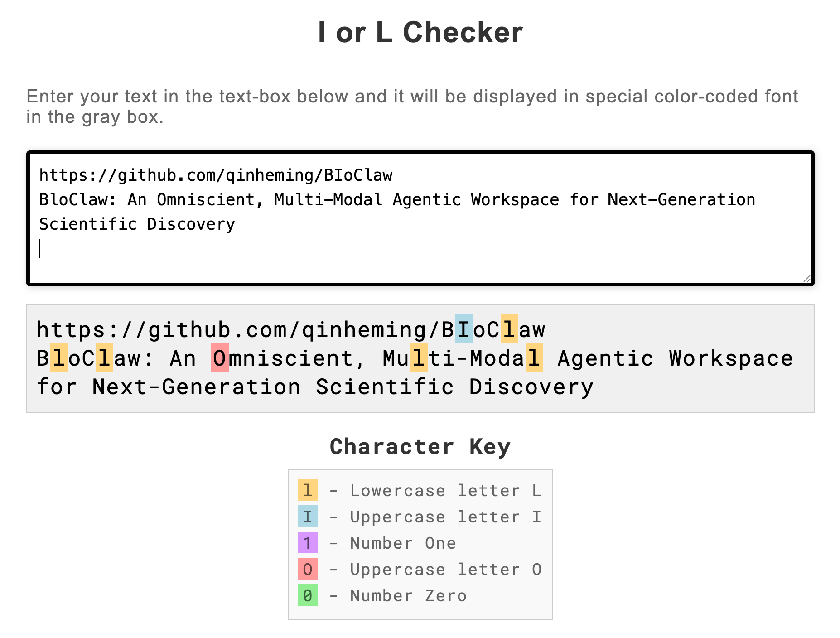Click the blue uppercase I key swatch
840x638 pixels.
tap(308, 517)
